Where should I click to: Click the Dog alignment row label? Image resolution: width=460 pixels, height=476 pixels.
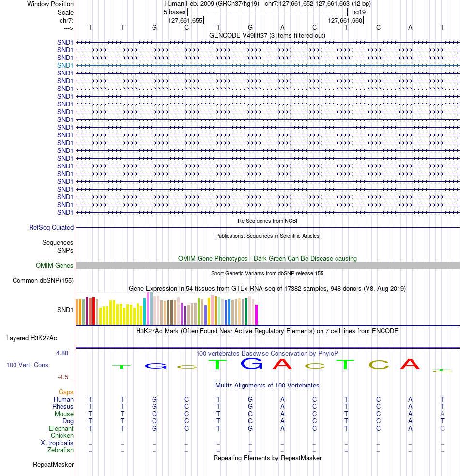point(68,421)
